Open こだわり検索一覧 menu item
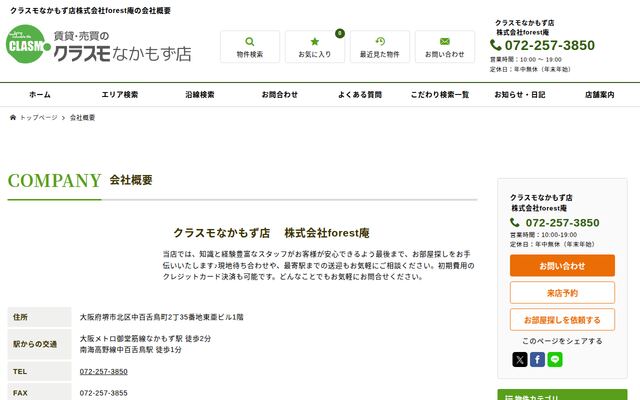This screenshot has height=400, width=640. [x=440, y=95]
